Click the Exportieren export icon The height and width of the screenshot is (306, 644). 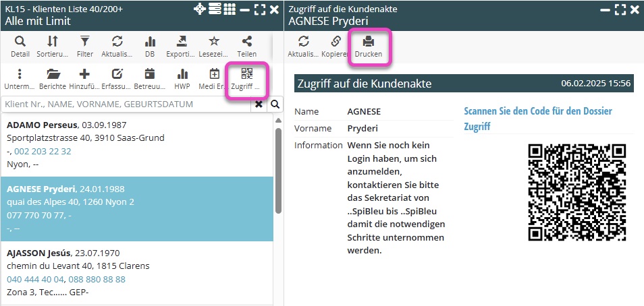(182, 46)
